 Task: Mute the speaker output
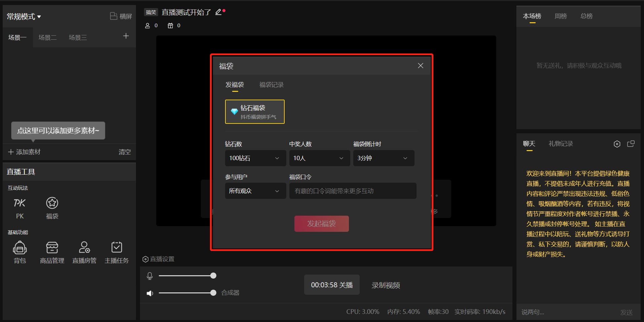[x=150, y=293]
